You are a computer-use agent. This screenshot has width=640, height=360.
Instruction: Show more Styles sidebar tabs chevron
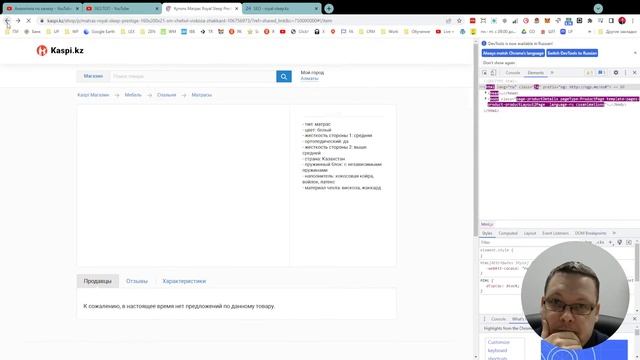point(614,233)
